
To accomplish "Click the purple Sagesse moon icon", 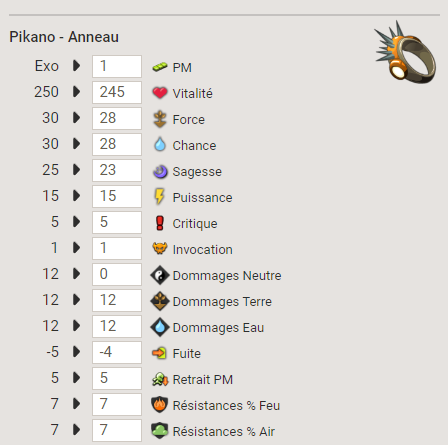I will click(x=160, y=171).
